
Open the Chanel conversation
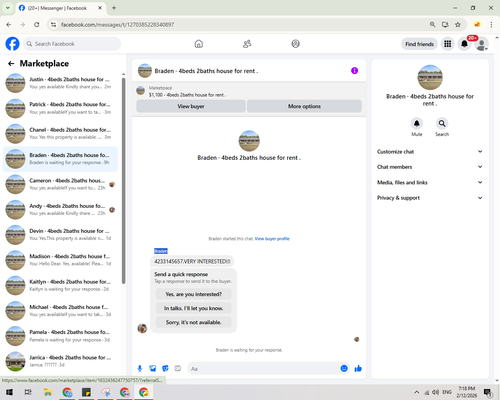(60, 133)
